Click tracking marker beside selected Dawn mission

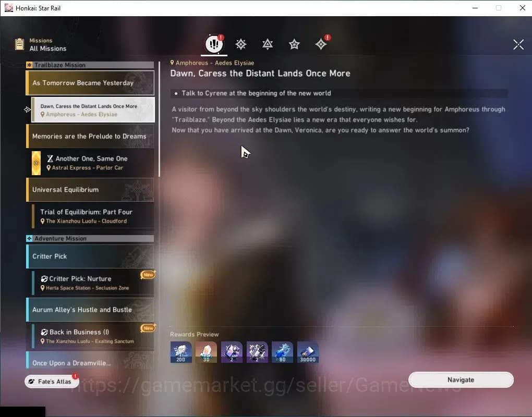tap(28, 109)
